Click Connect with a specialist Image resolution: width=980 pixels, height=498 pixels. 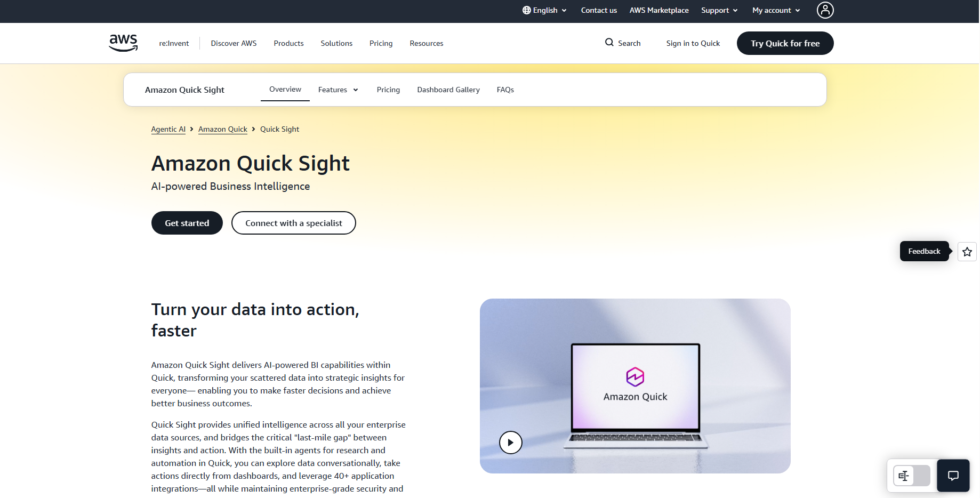pos(294,223)
